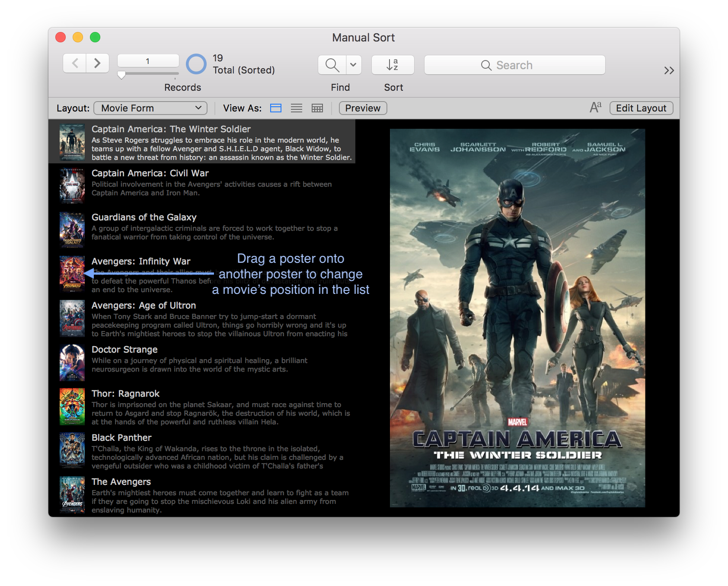This screenshot has width=728, height=586.
Task: Click the current record number field
Action: pyautogui.click(x=148, y=61)
